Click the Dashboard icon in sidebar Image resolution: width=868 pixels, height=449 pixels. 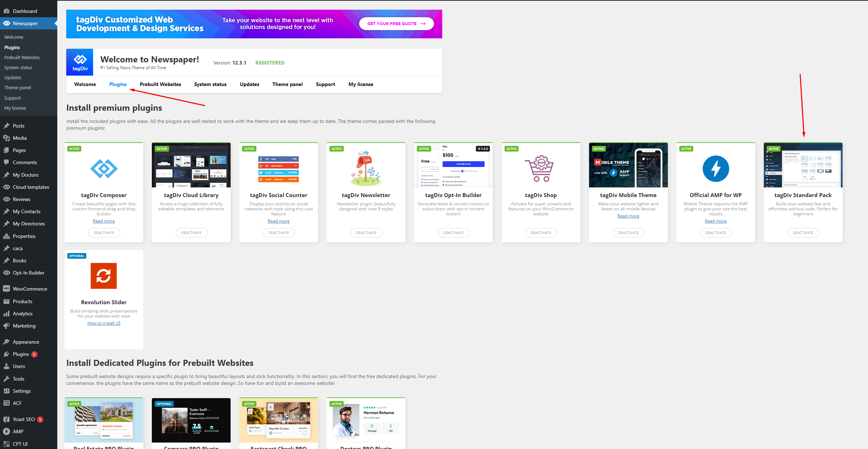(6, 11)
